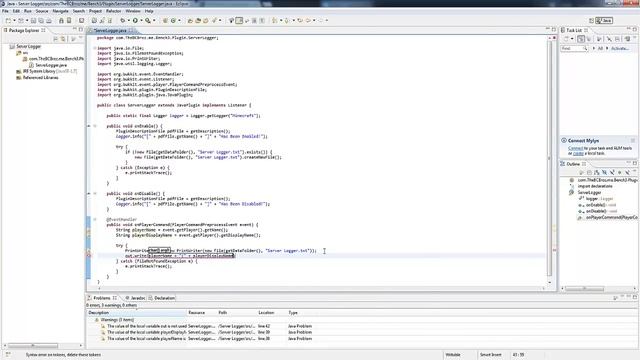The image size is (640, 360).
Task: Click the Back navigation toolbar arrow
Action: (308, 20)
